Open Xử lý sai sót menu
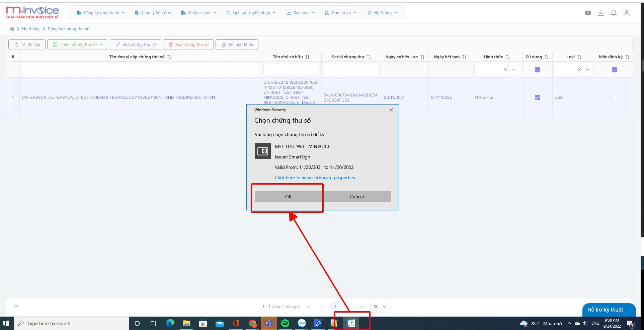 pyautogui.click(x=198, y=13)
